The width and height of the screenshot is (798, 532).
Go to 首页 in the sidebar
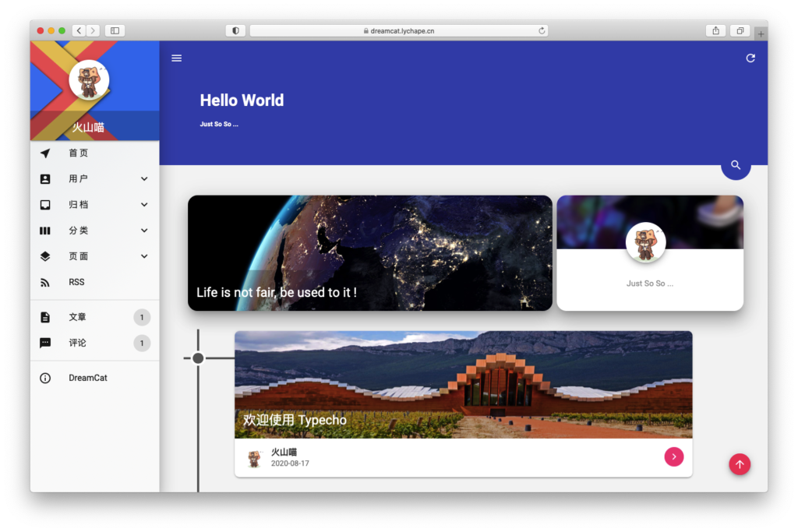[x=78, y=153]
